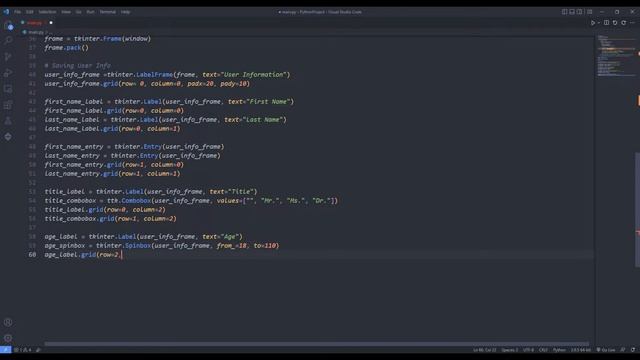Toggle the bottom panel layout icon
Screen dimensions: 640x360
pyautogui.click(x=572, y=12)
